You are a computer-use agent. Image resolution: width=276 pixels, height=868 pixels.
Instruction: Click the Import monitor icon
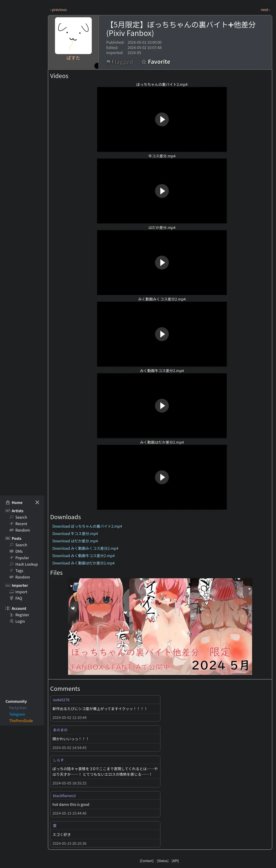pos(11,592)
